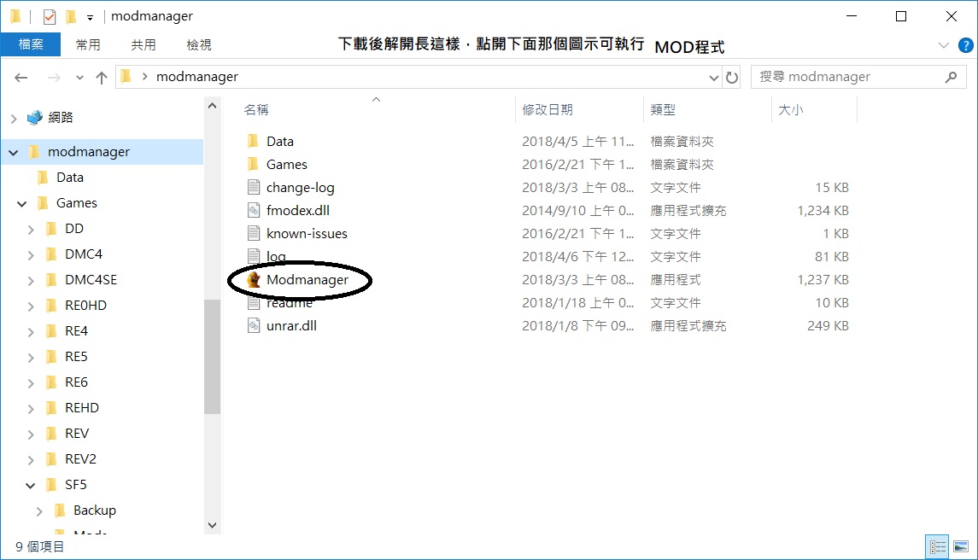Click the Data folder icon in file list
978x560 pixels.
point(253,141)
